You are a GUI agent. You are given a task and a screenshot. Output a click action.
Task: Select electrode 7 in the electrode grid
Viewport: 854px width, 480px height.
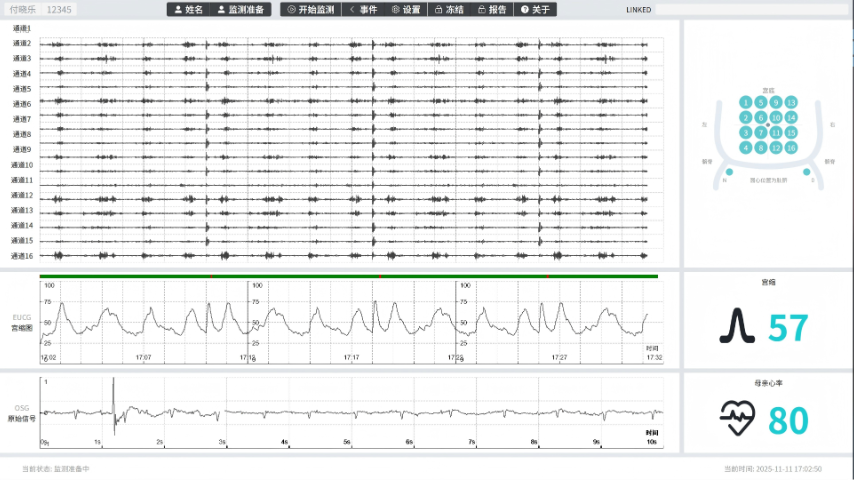coord(761,132)
